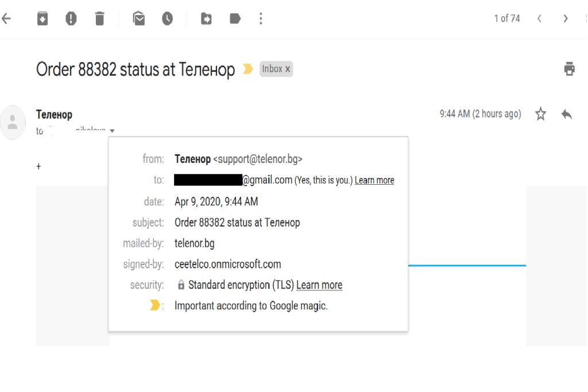The image size is (588, 392).
Task: Mark the email as unread
Action: (x=139, y=18)
